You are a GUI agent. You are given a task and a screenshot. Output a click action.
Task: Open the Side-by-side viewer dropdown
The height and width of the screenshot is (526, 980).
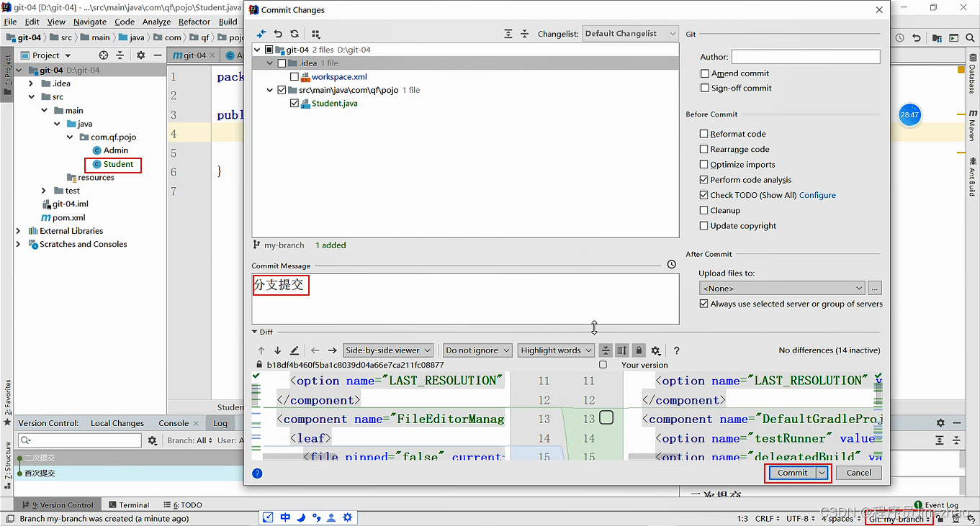388,350
